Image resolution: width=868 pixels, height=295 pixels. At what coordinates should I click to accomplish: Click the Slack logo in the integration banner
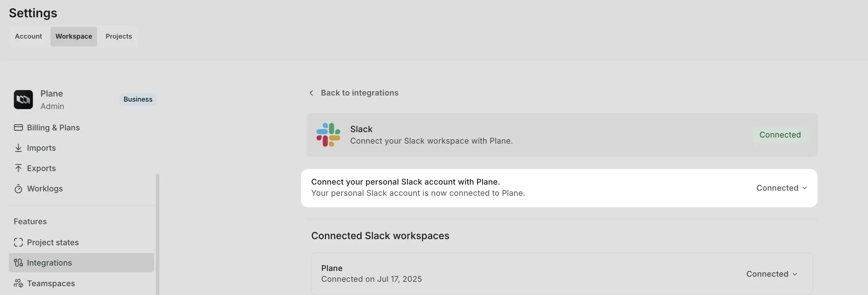click(328, 135)
